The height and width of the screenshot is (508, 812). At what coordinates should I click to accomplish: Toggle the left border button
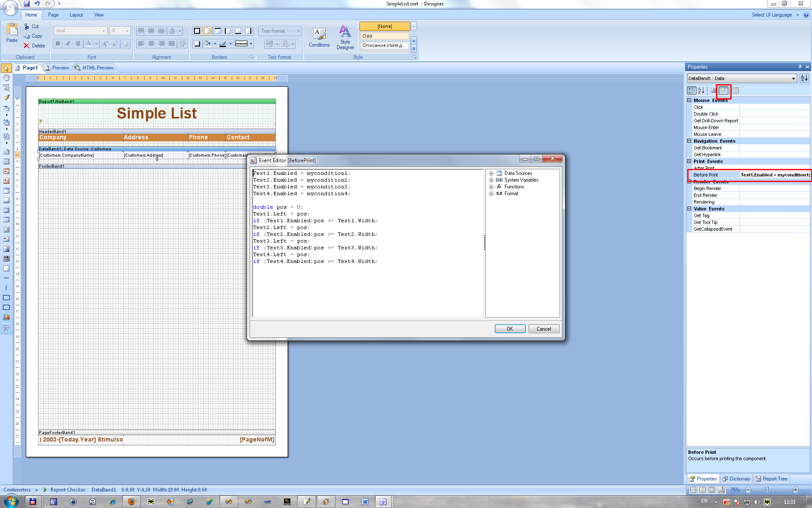228,31
